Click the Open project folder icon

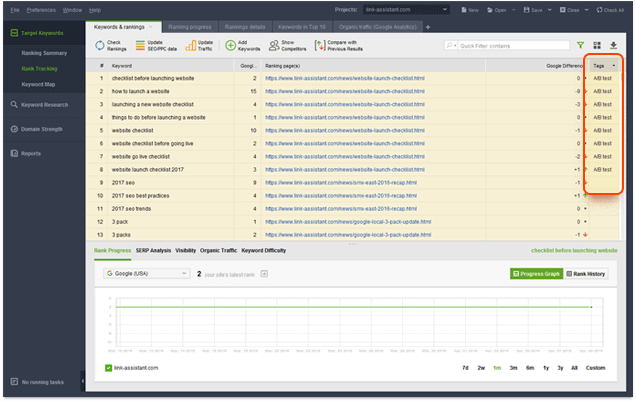(490, 10)
